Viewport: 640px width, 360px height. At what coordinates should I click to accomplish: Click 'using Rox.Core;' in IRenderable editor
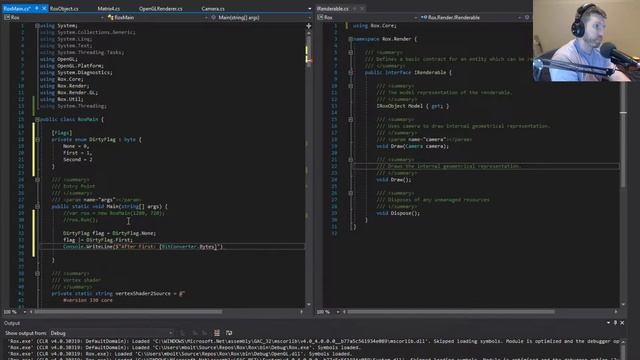click(374, 26)
